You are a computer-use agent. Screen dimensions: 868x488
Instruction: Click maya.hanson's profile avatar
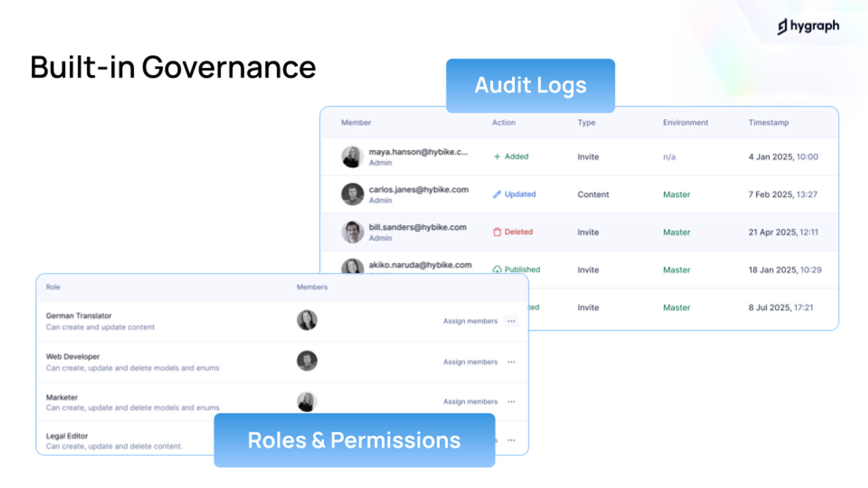[x=352, y=157]
